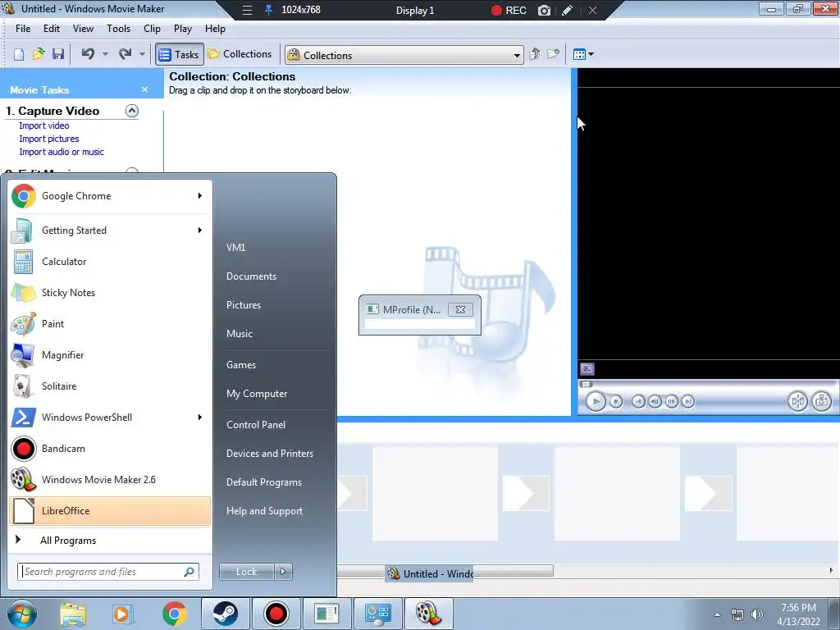Launch Magnifier from Start menu

click(x=110, y=354)
